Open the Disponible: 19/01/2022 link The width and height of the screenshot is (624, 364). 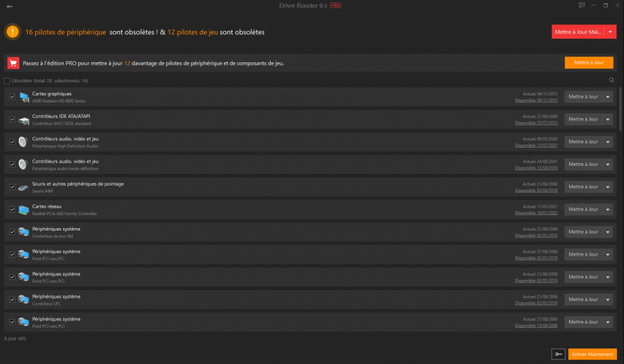pos(536,213)
